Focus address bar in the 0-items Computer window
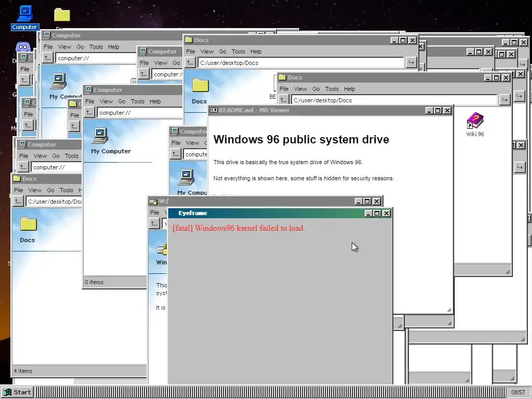The width and height of the screenshot is (532, 399). [x=140, y=113]
